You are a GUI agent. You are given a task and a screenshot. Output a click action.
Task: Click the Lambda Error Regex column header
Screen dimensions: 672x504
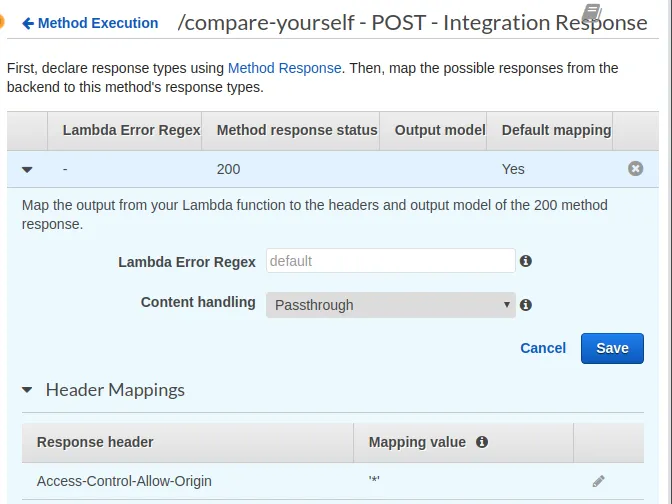click(131, 130)
